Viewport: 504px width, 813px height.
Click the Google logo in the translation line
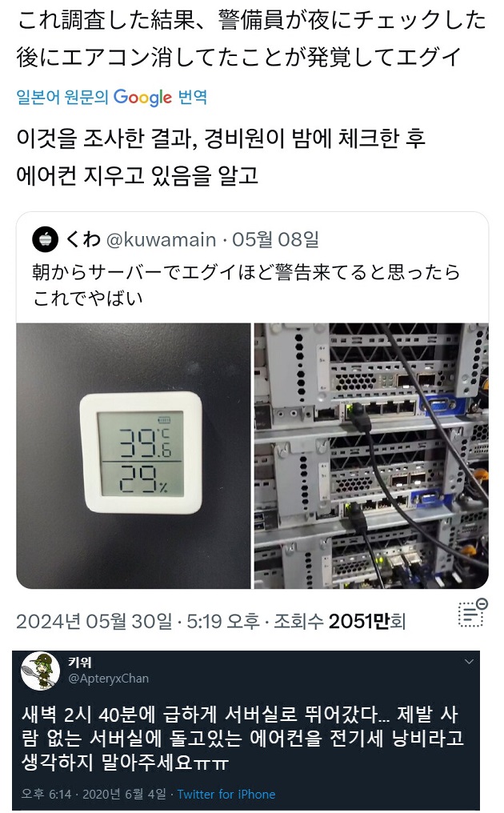[142, 98]
